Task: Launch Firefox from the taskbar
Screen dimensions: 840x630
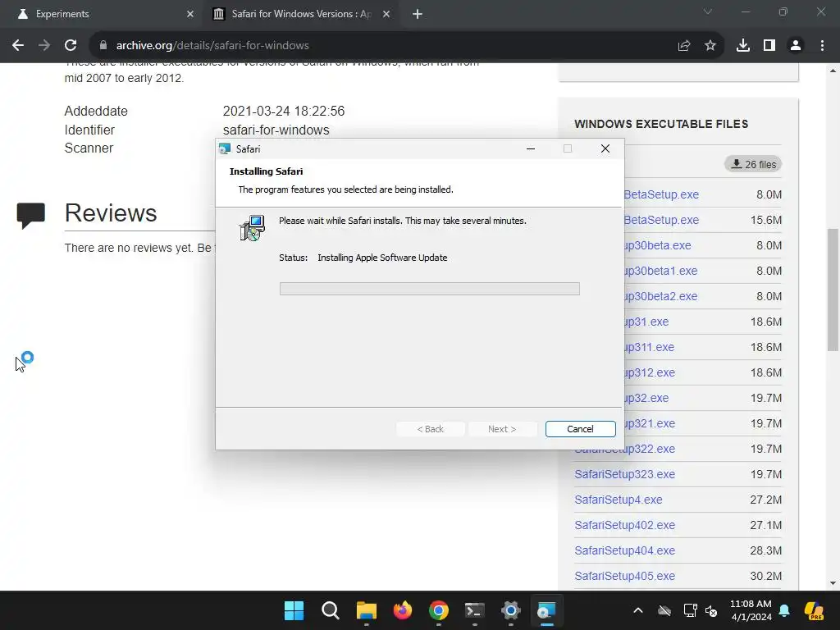Action: [402, 610]
